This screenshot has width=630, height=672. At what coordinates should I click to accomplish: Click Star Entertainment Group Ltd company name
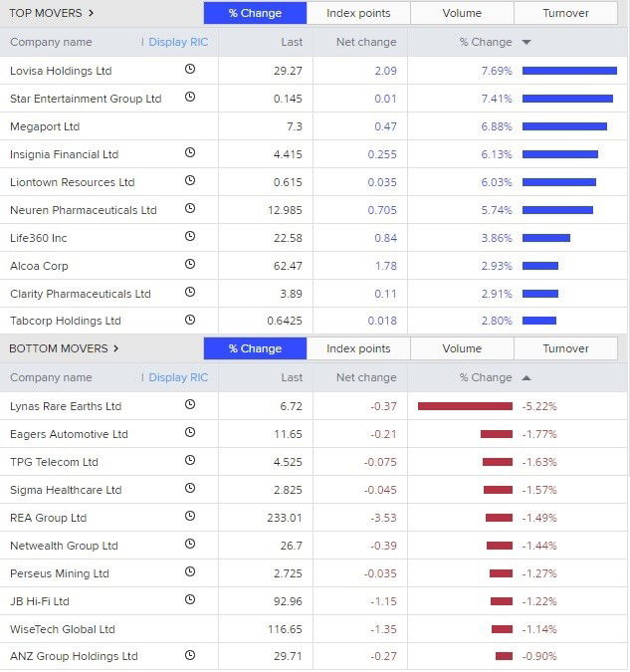point(86,99)
